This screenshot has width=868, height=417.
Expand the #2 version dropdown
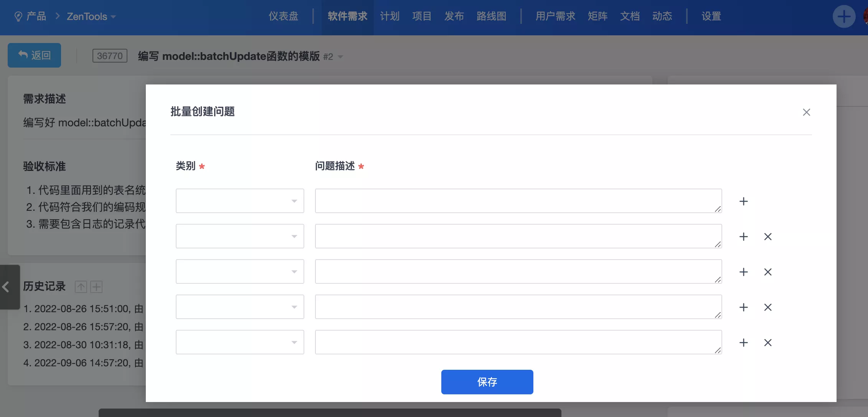tap(333, 57)
